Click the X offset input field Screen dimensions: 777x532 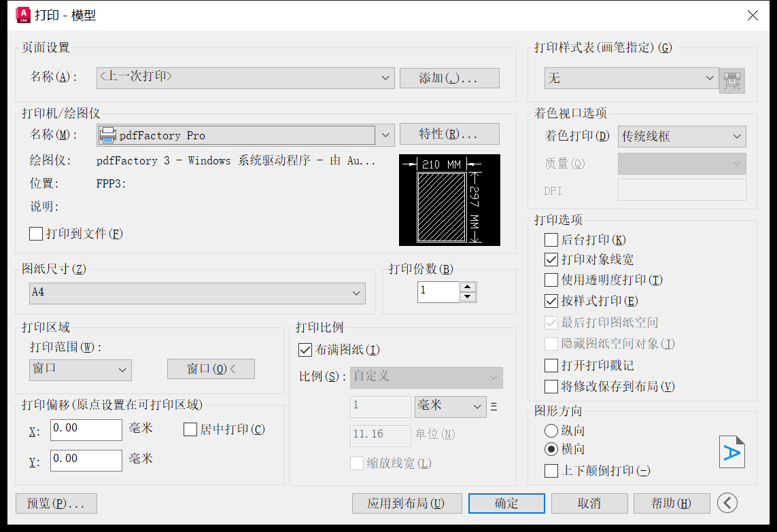pyautogui.click(x=86, y=430)
